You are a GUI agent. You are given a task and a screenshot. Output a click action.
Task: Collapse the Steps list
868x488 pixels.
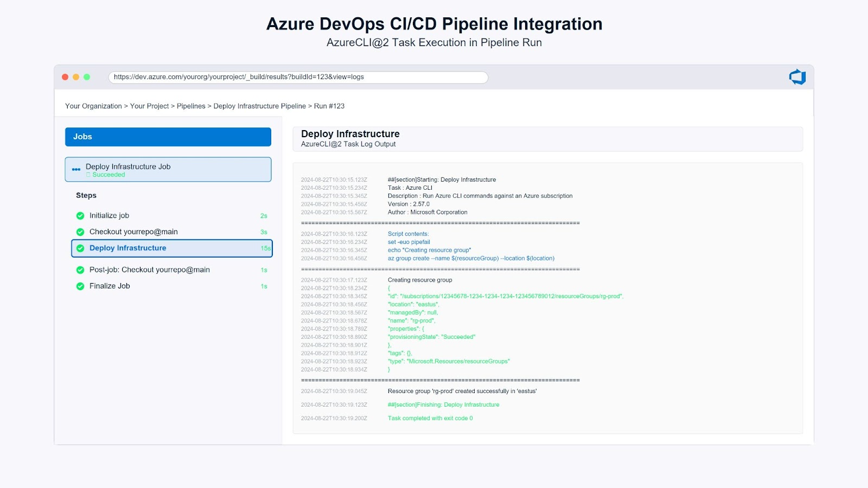point(86,195)
